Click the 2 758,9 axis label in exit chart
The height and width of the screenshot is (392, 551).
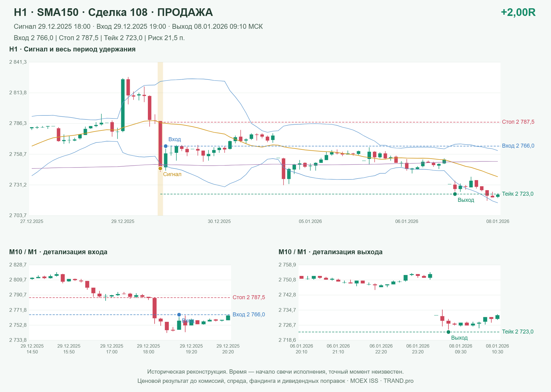287,265
